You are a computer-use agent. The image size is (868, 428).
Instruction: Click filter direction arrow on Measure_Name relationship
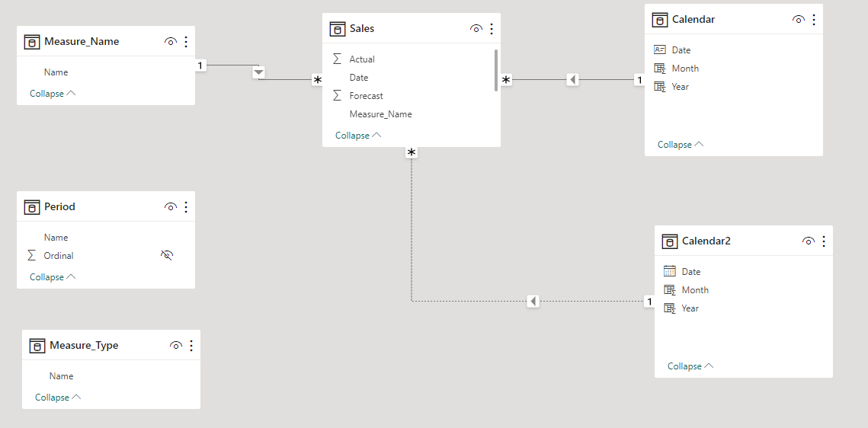tap(258, 72)
